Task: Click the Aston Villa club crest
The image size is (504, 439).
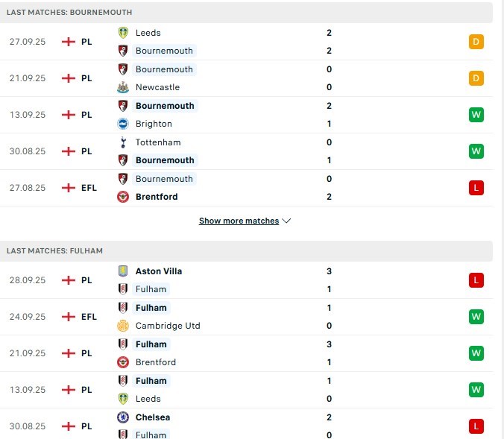Action: point(123,271)
